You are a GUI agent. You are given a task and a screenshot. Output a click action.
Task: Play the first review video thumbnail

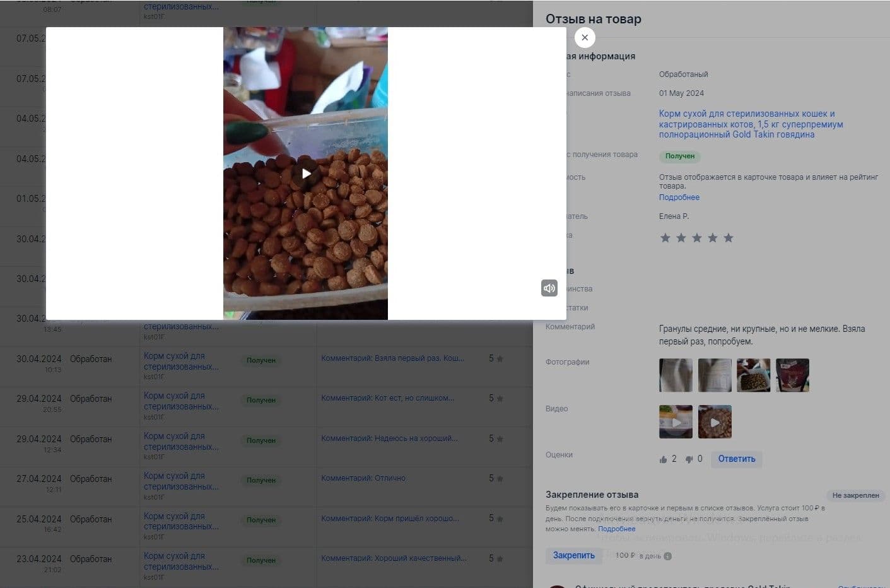point(676,422)
